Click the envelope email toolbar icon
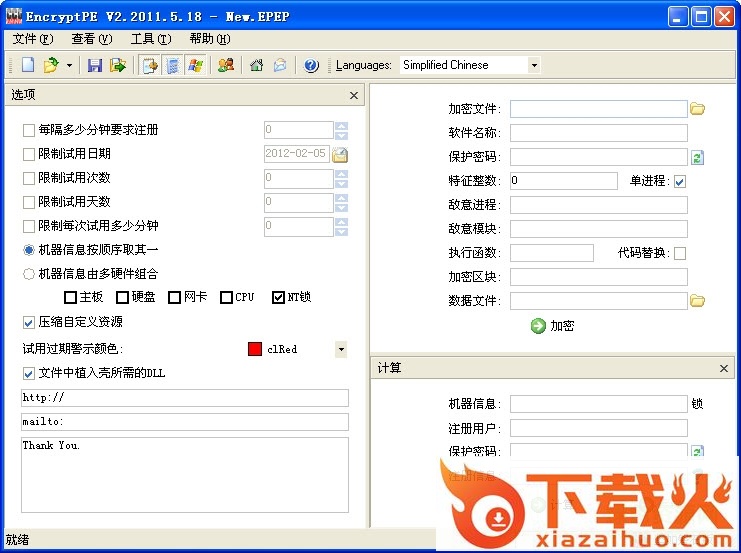Image resolution: width=741 pixels, height=553 pixels. (280, 65)
